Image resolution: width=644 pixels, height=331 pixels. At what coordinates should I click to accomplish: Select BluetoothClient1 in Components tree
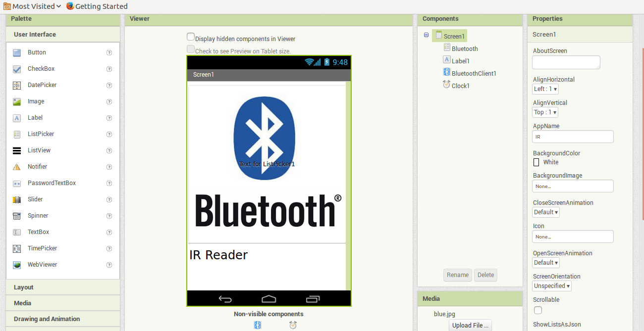(x=470, y=73)
